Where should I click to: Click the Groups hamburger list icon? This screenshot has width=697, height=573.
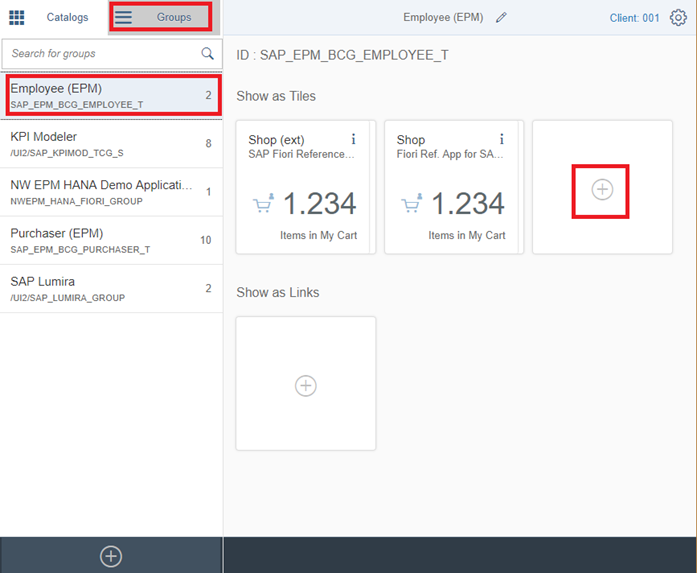[x=123, y=17]
